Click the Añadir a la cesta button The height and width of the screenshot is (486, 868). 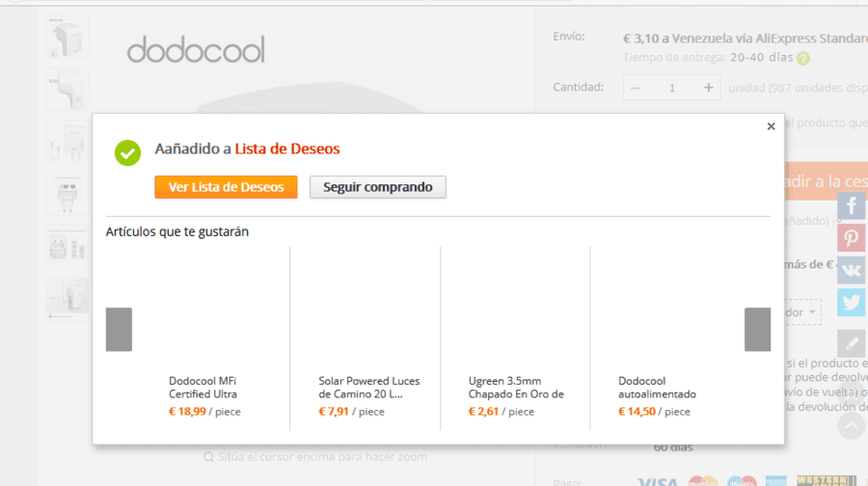click(x=826, y=181)
